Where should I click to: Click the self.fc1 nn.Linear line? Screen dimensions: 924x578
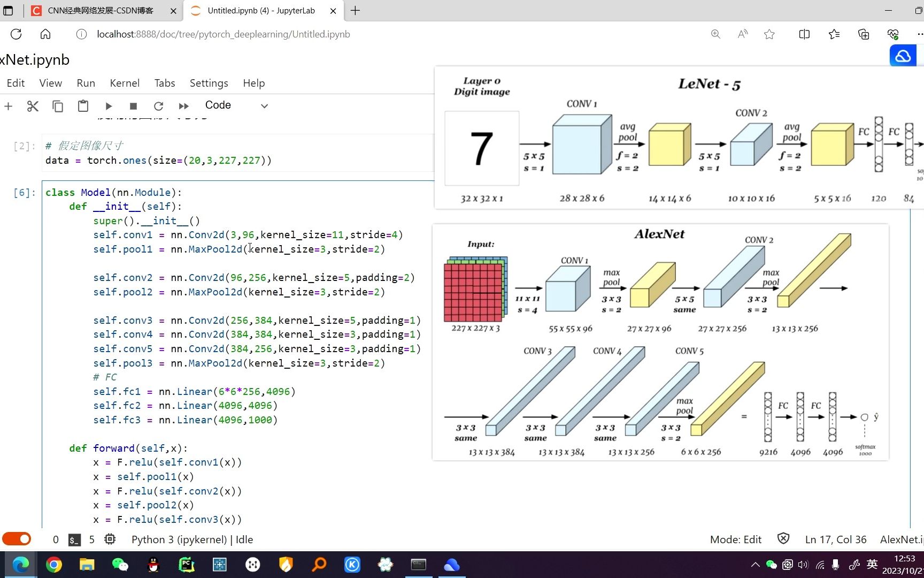[x=194, y=392]
